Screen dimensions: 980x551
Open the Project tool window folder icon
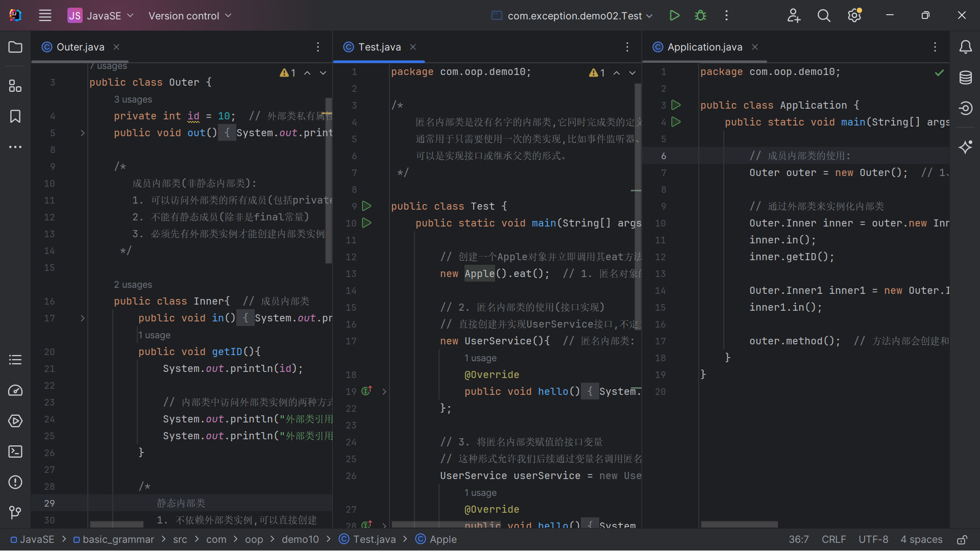click(x=15, y=47)
